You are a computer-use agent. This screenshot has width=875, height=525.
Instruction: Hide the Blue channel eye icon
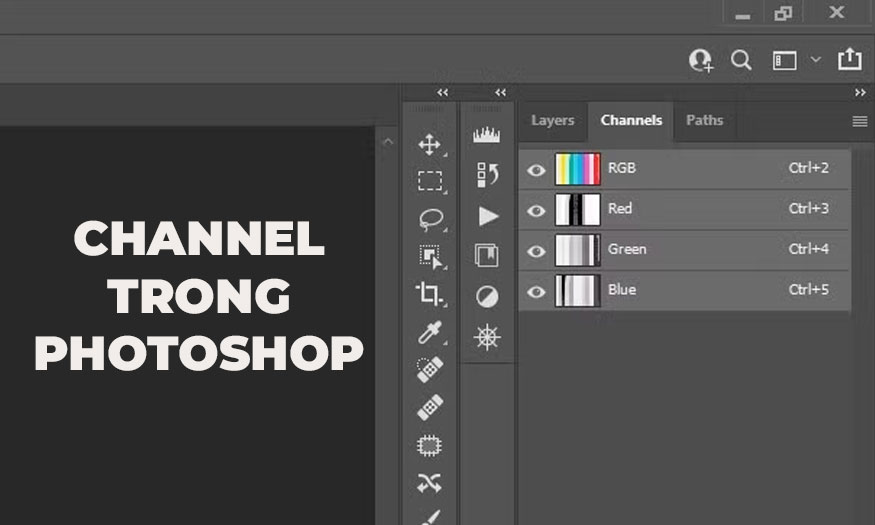(x=536, y=292)
